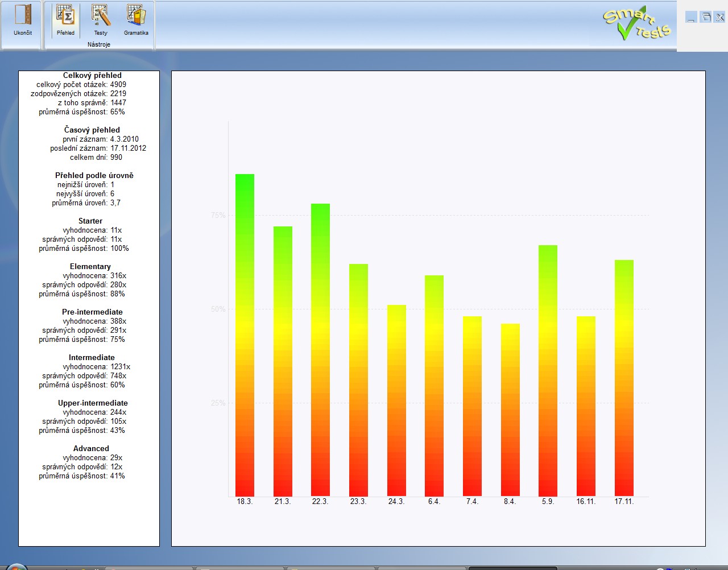Click the Advanced section heading
728x570 pixels.
point(91,448)
